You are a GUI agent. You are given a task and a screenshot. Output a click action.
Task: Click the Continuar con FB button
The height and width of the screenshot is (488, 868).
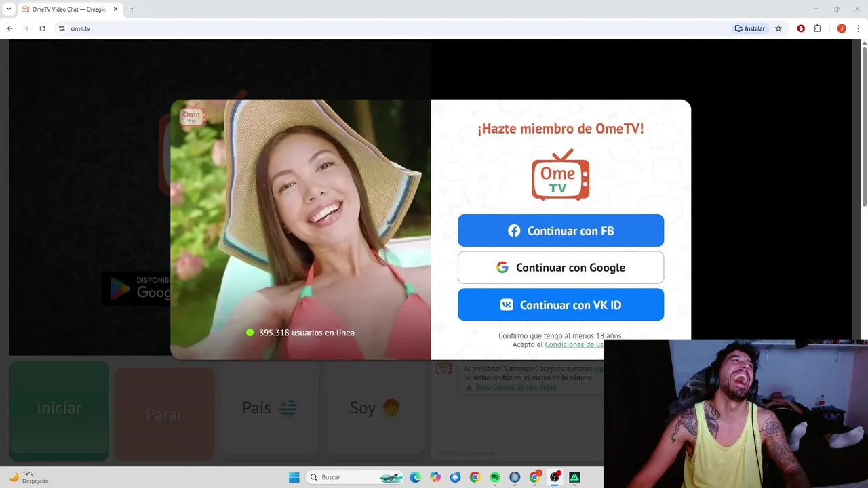point(561,230)
